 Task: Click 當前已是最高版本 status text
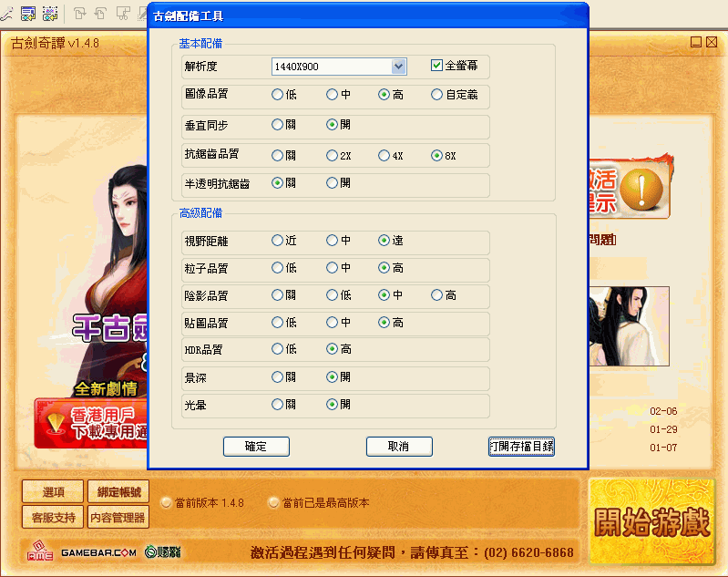tap(325, 503)
